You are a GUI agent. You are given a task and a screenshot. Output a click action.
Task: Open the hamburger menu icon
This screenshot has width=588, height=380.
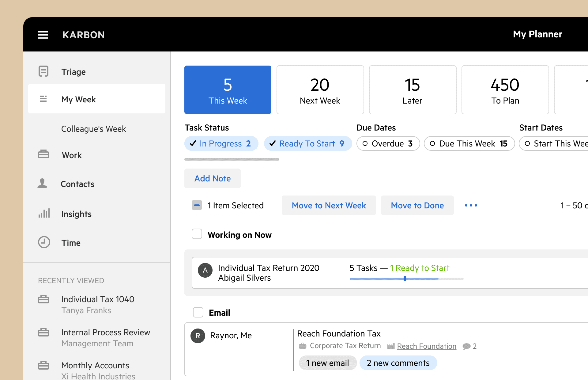tap(43, 35)
